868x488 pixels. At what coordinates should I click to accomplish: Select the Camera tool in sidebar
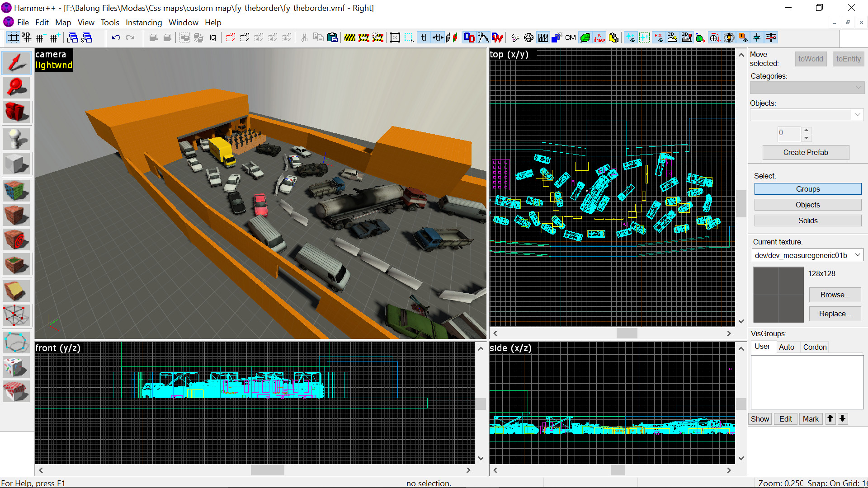16,112
